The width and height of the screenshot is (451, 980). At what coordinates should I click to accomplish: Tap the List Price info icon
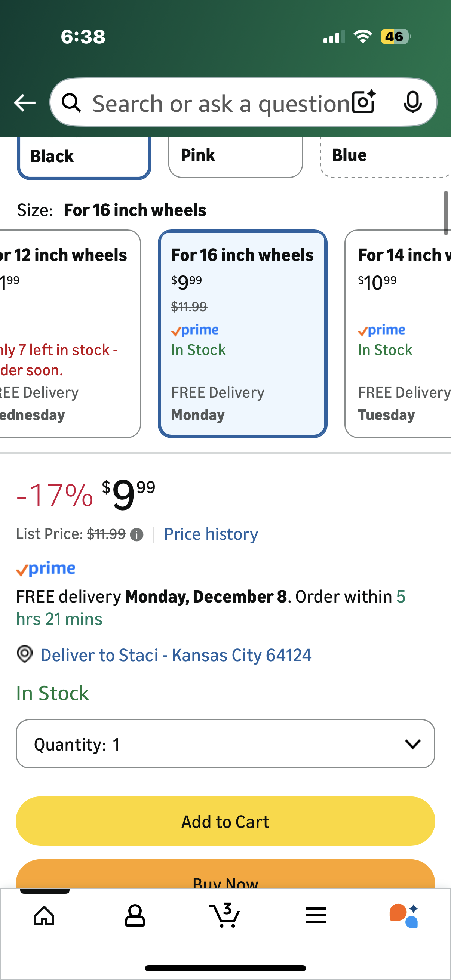[136, 534]
